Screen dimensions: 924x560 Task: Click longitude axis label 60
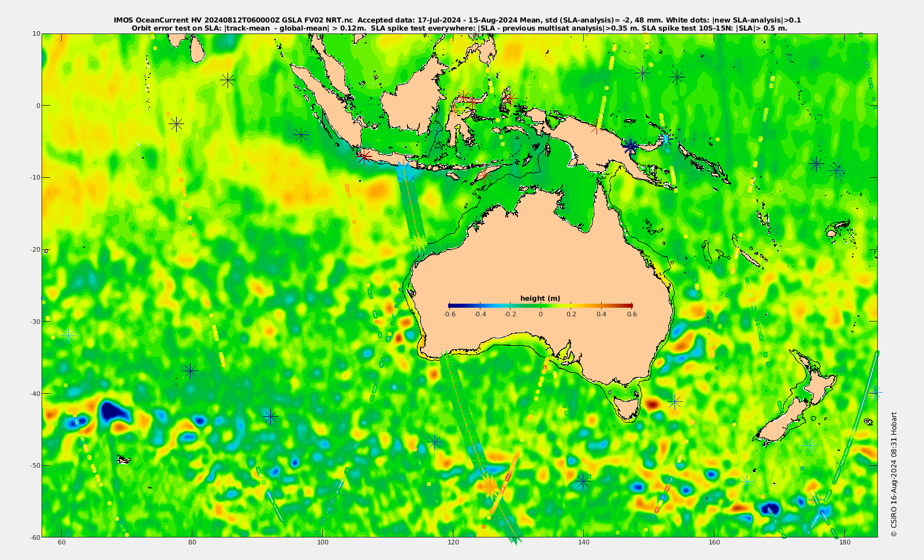click(x=62, y=543)
